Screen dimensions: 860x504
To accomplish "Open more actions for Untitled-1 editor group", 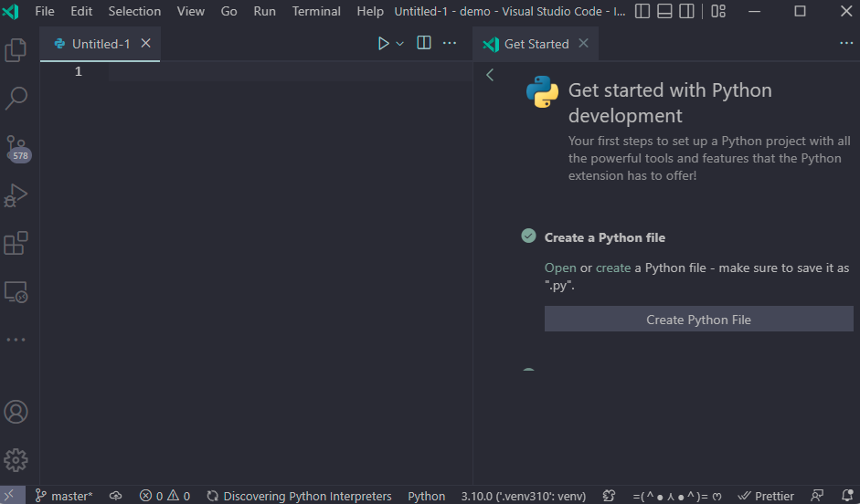I will (450, 43).
